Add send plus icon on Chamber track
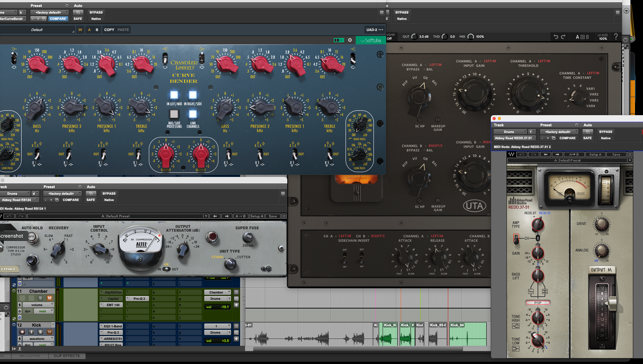This screenshot has width=643, height=364. pos(236,305)
